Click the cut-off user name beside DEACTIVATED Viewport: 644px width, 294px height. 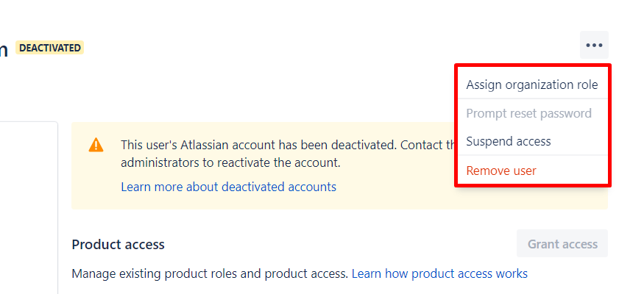pos(4,49)
